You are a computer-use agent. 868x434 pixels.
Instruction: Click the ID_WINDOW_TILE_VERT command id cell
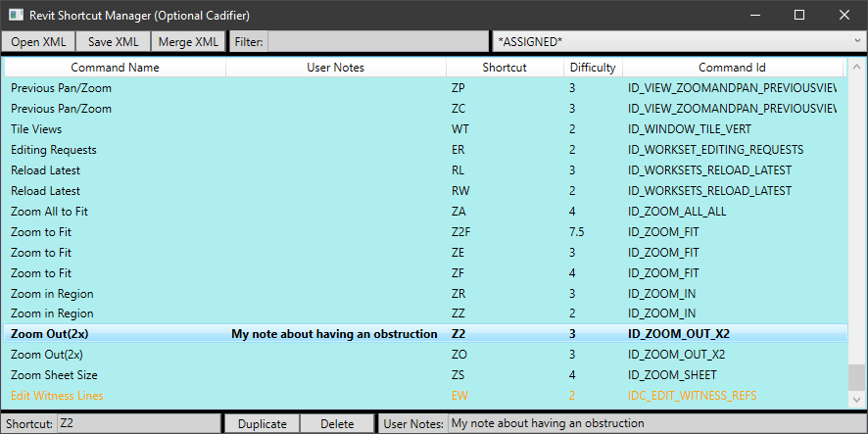(689, 129)
